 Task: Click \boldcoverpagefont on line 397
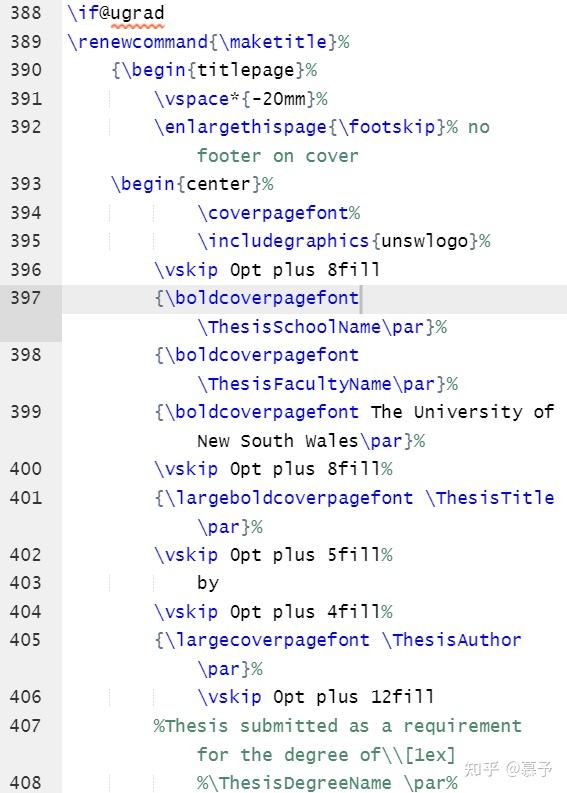tap(262, 298)
